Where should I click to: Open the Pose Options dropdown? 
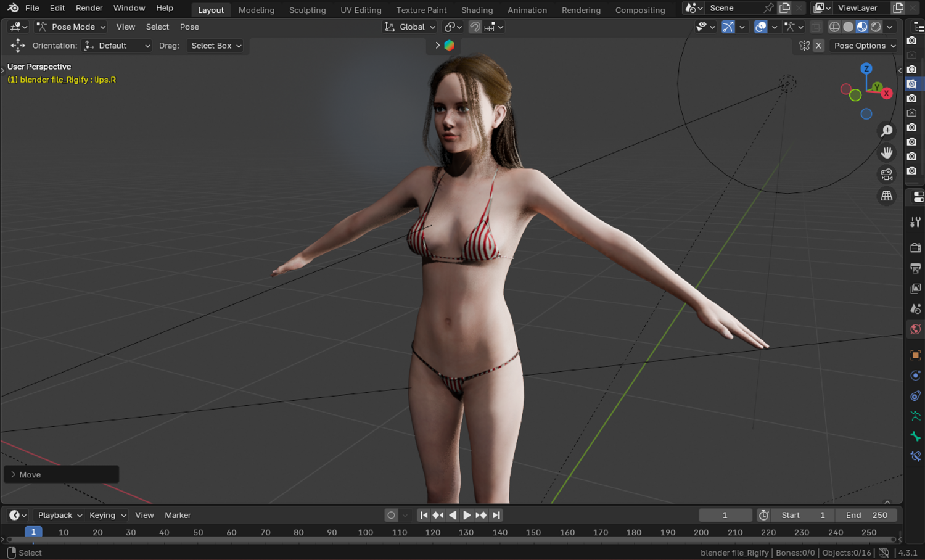click(864, 46)
